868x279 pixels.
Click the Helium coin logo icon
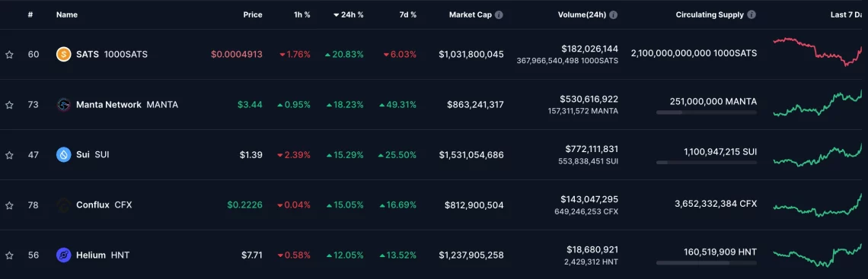click(64, 255)
